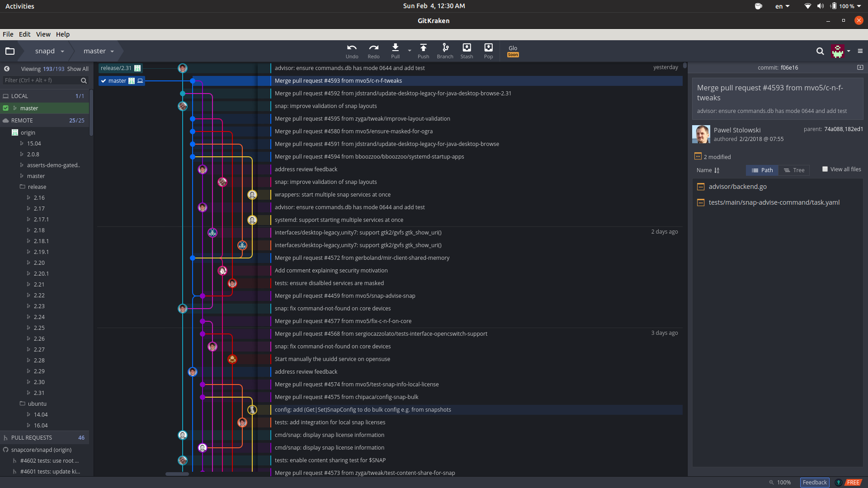The width and height of the screenshot is (868, 488).
Task: Click the search magnifier in top toolbar
Action: pyautogui.click(x=820, y=51)
